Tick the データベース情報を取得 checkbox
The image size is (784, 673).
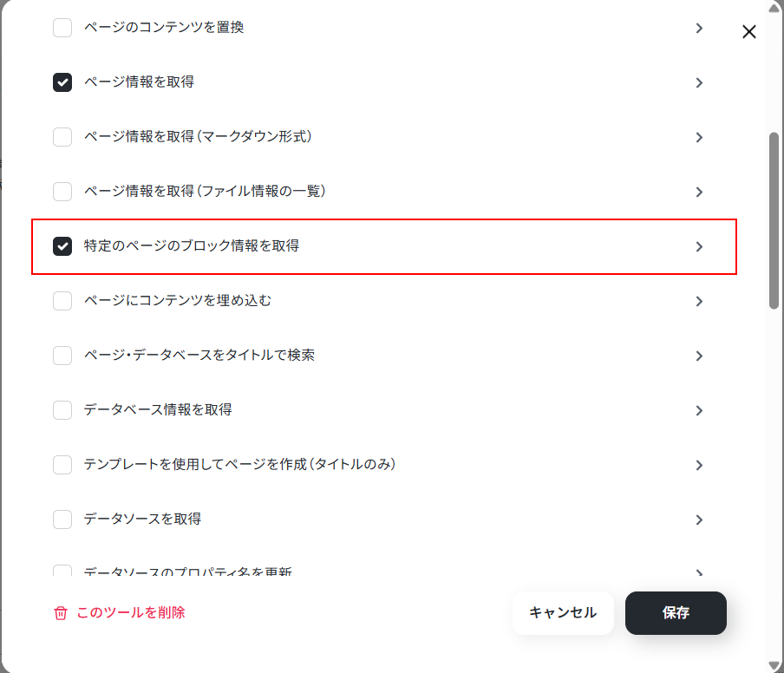(x=62, y=410)
